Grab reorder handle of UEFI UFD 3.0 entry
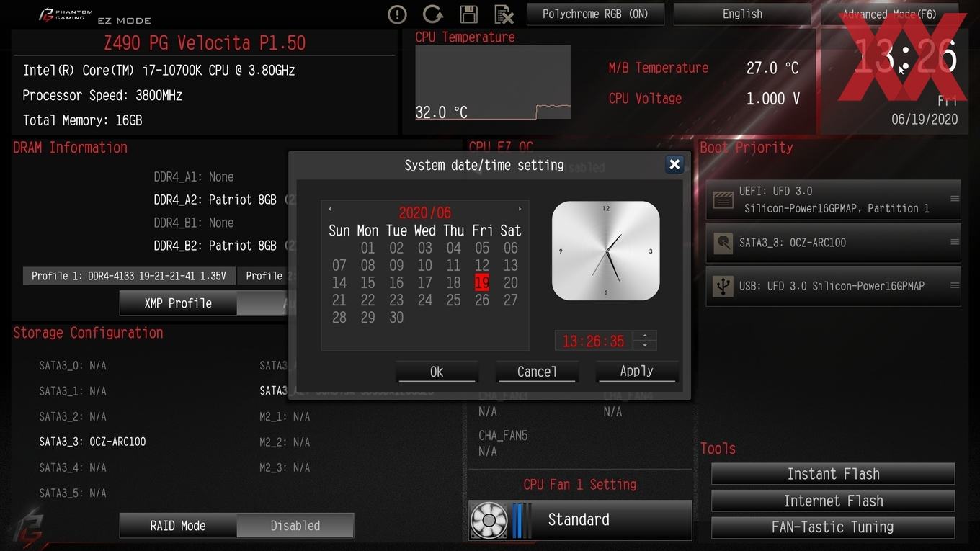This screenshot has width=980, height=551. pos(954,199)
